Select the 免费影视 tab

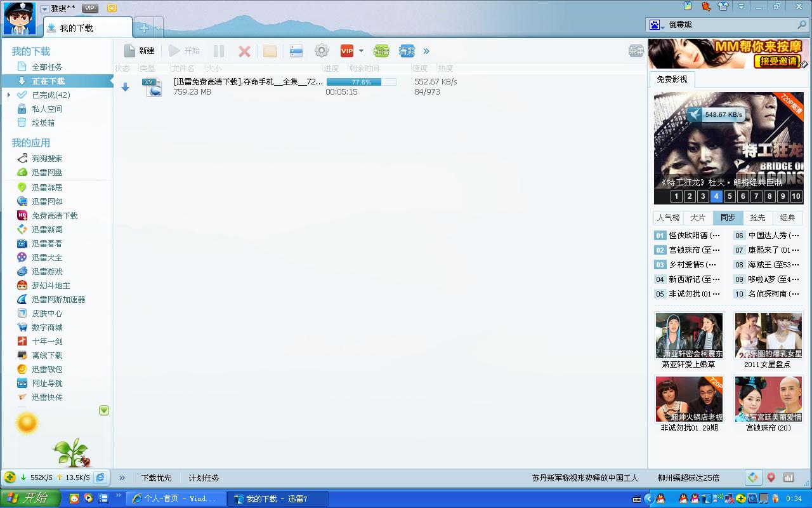point(672,79)
